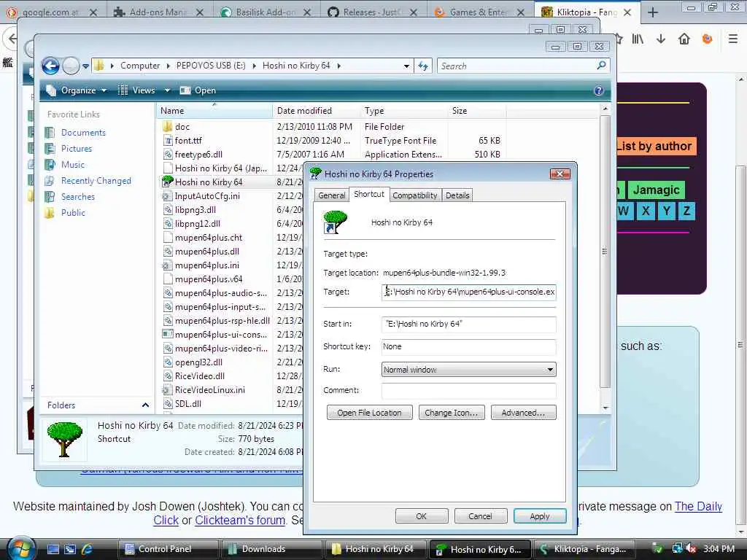Click the Open File Location button
This screenshot has height=560, width=747.
369,413
